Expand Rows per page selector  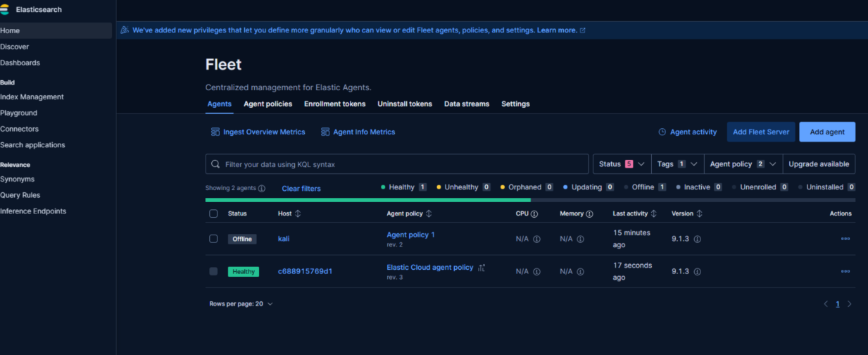click(x=241, y=304)
